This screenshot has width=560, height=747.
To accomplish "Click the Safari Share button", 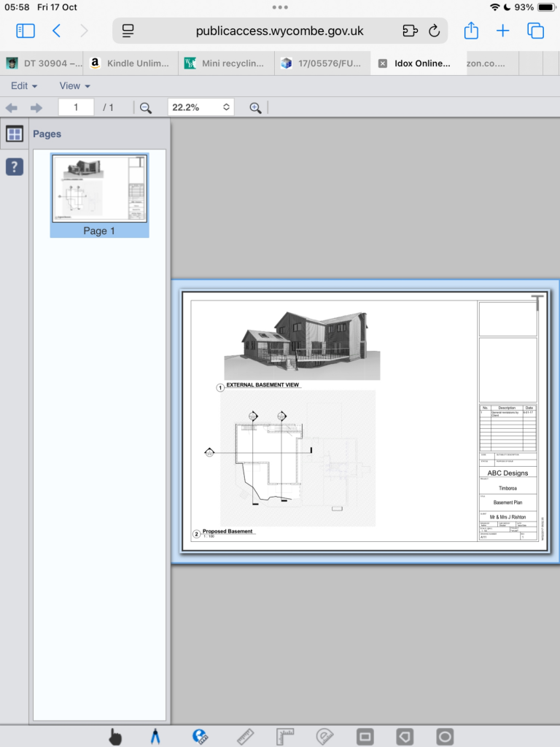I will 471,31.
